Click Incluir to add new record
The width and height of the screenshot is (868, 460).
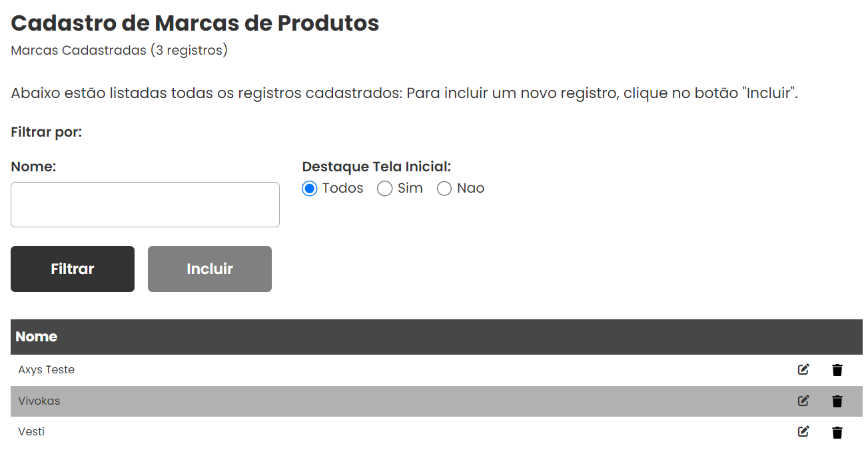pos(210,269)
